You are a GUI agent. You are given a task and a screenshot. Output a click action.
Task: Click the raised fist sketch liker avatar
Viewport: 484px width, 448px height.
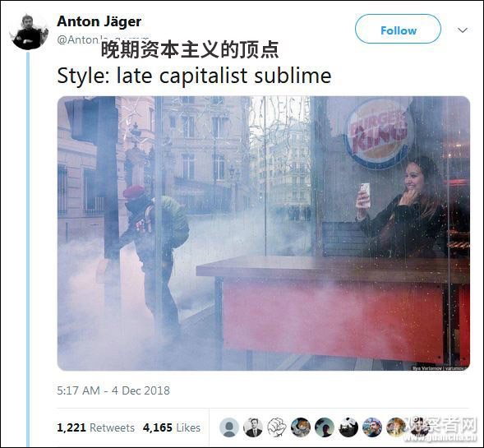[x=277, y=427]
